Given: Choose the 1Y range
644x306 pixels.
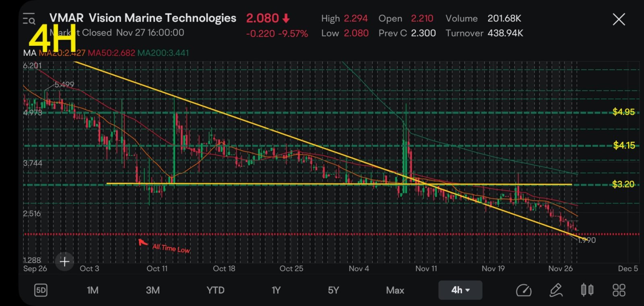Looking at the screenshot, I should pos(276,290).
